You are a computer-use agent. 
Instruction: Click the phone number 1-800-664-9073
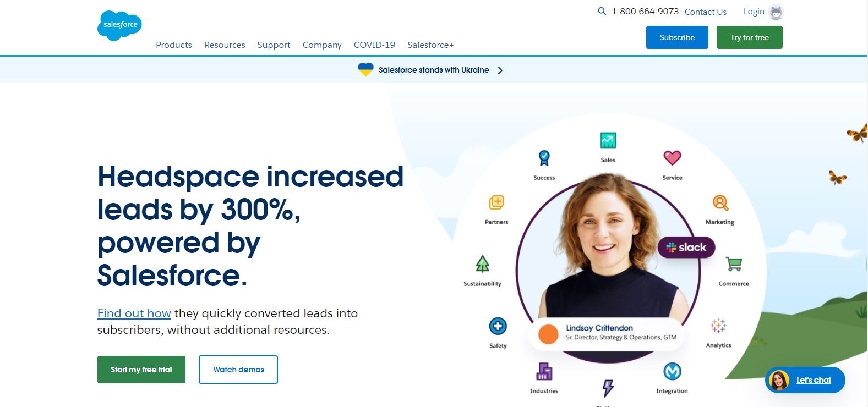tap(645, 12)
